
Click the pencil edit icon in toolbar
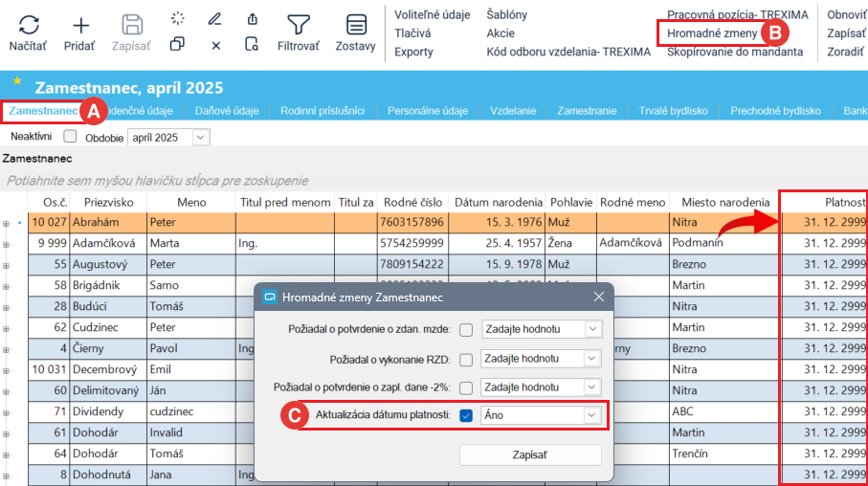215,18
